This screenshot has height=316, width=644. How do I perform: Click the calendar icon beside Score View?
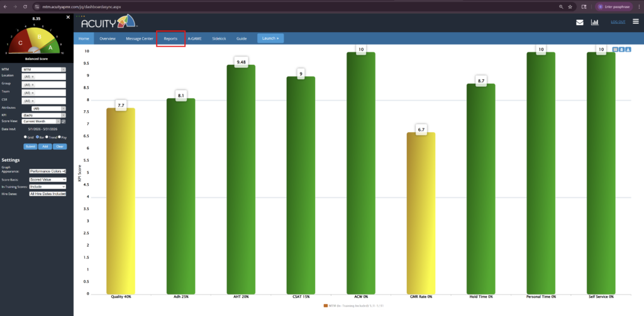[64, 121]
